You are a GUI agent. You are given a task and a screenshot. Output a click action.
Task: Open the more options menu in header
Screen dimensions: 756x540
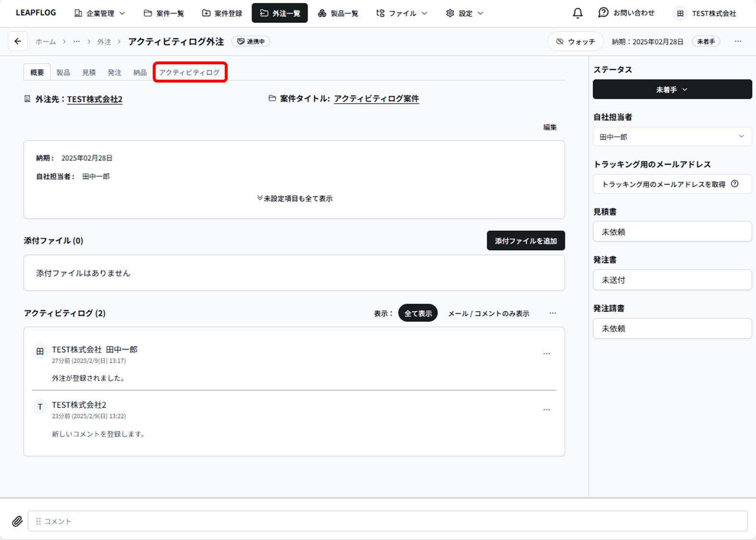point(738,41)
